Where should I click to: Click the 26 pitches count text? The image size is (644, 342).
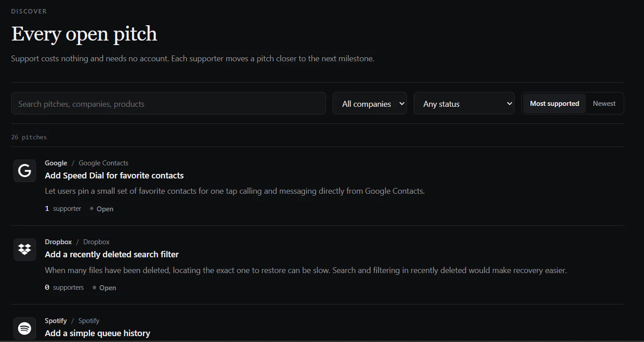tap(29, 137)
